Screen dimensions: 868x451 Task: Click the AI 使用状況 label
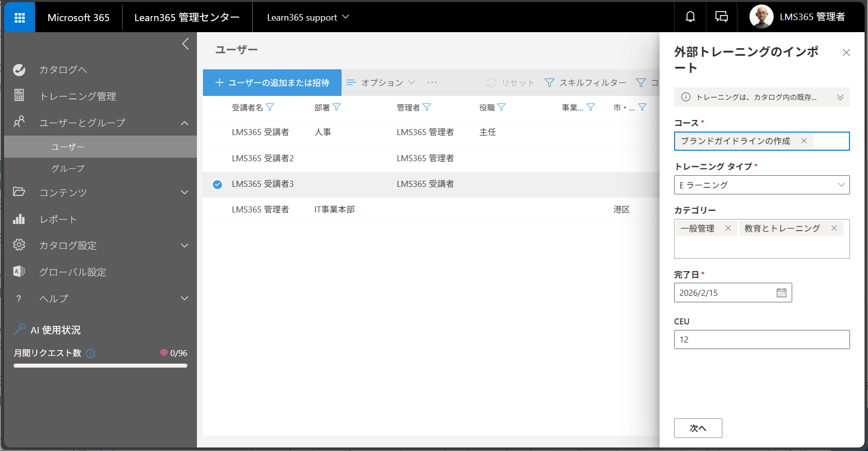(x=56, y=330)
